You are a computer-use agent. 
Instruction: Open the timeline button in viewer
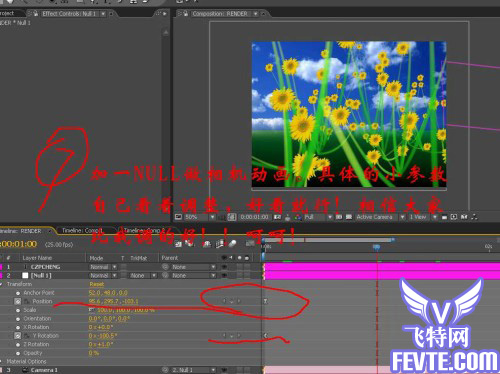pos(464,217)
